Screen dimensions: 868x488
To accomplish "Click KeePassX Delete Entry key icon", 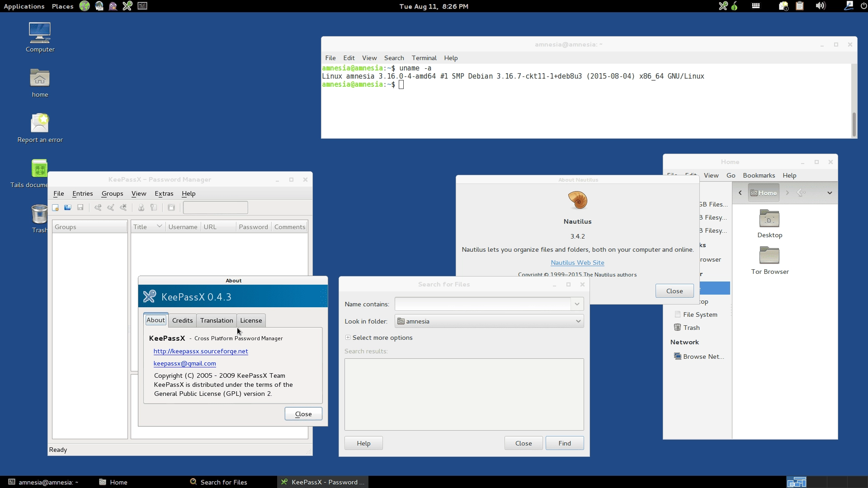I will tap(123, 207).
